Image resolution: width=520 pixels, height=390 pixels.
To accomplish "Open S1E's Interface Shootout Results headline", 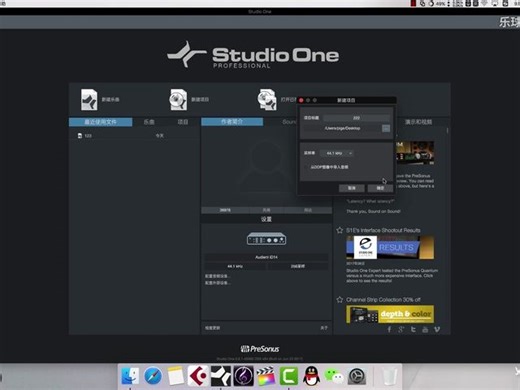I will [383, 230].
